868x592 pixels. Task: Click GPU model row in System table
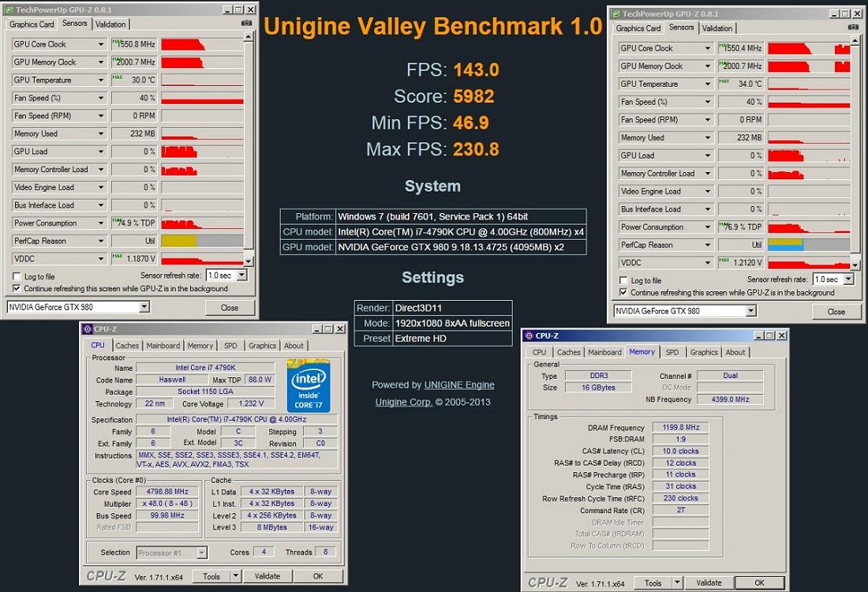[x=433, y=247]
